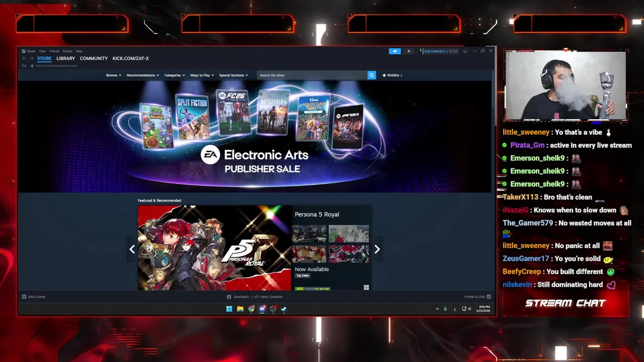Open the Games menu
Screen dimensions: 644x362
[x=67, y=51]
